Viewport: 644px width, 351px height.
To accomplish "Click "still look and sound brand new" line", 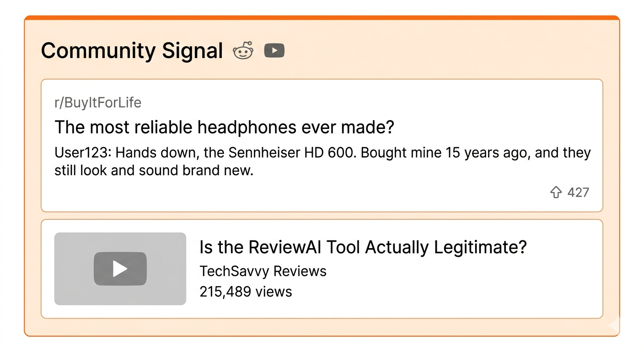I will (154, 170).
